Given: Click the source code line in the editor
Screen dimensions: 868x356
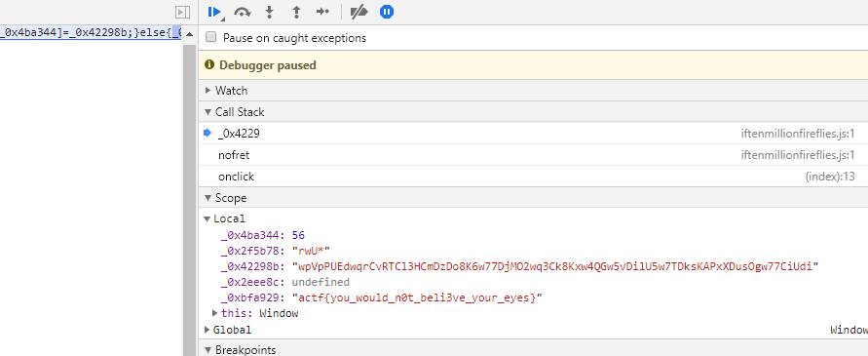Looking at the screenshot, I should tap(92, 33).
